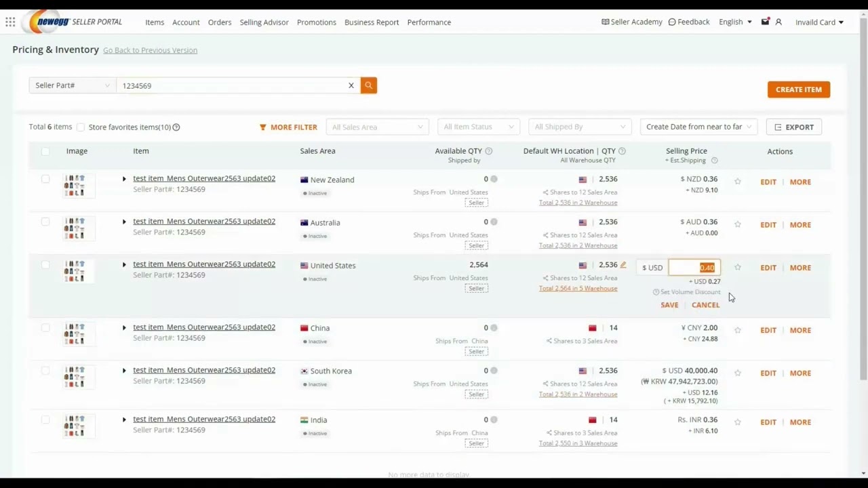
Task: Click Set Volume Discount icon
Action: 656,292
